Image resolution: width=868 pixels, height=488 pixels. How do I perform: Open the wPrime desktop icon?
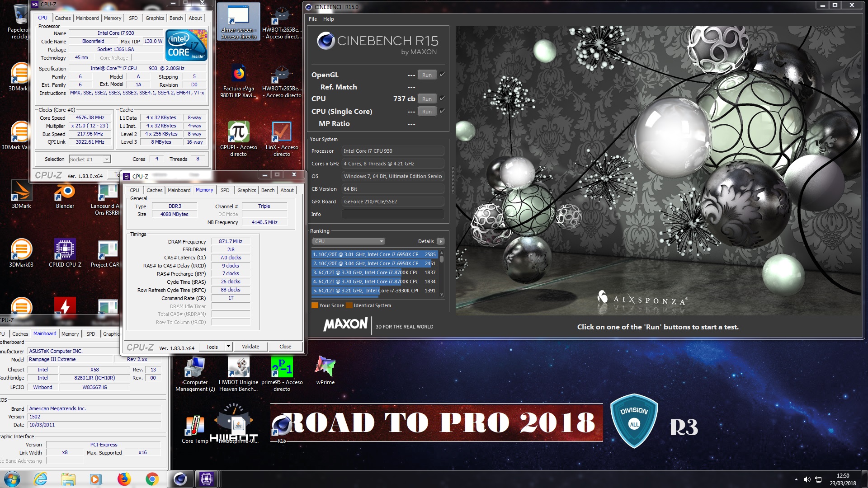click(x=325, y=371)
